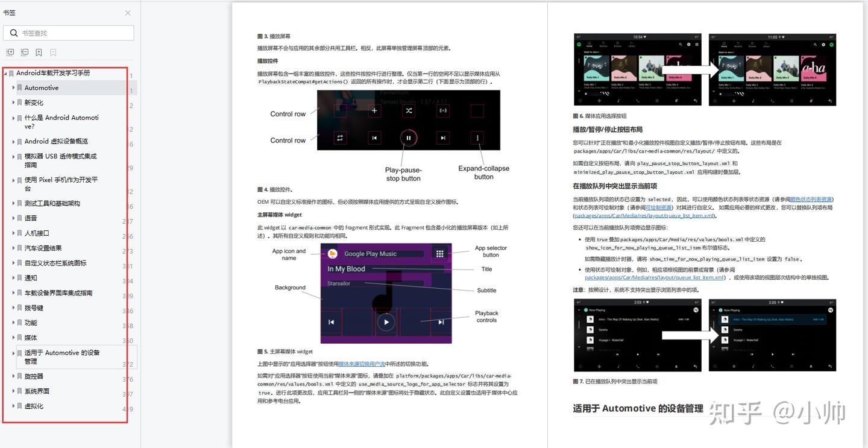The width and height of the screenshot is (868, 448).
Task: Click the bookmark icon next to 媒体 entry
Action: [x=20, y=337]
